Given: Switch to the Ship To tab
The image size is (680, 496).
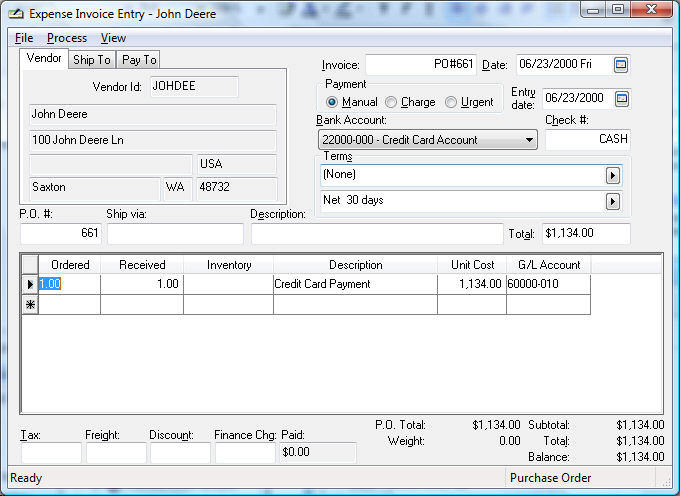Looking at the screenshot, I should click(x=92, y=60).
